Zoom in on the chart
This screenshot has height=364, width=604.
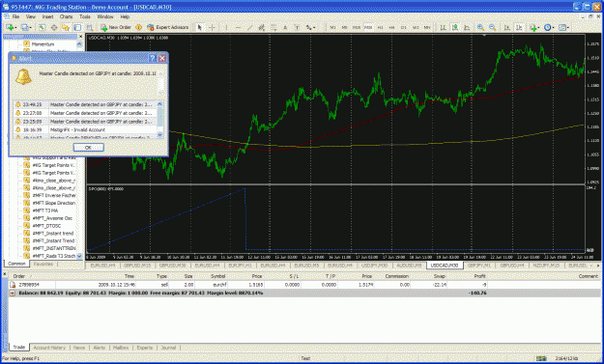point(480,27)
